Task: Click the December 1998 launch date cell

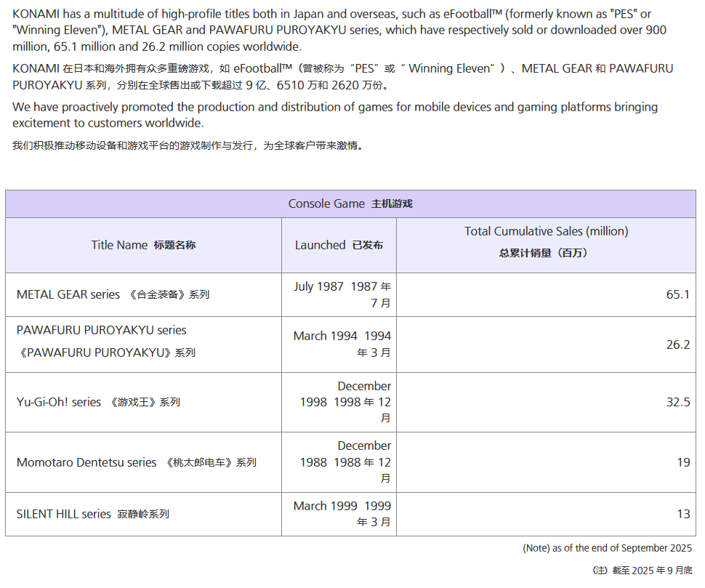Action: (345, 402)
